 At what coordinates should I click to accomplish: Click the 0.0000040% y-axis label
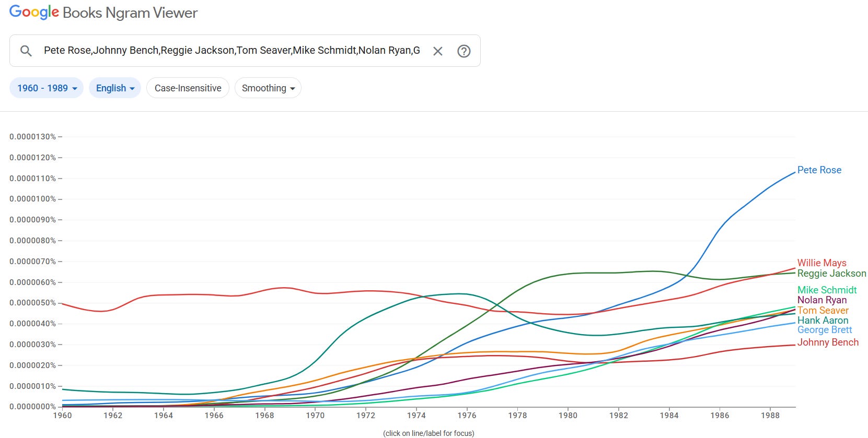coord(33,324)
